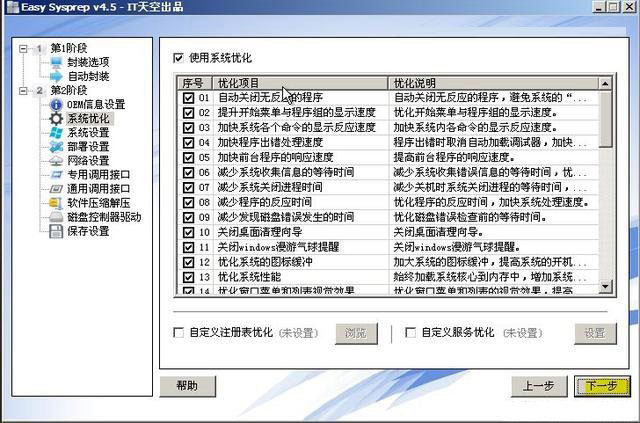
Task: Open OEM信息设置 page
Action: pyautogui.click(x=96, y=105)
